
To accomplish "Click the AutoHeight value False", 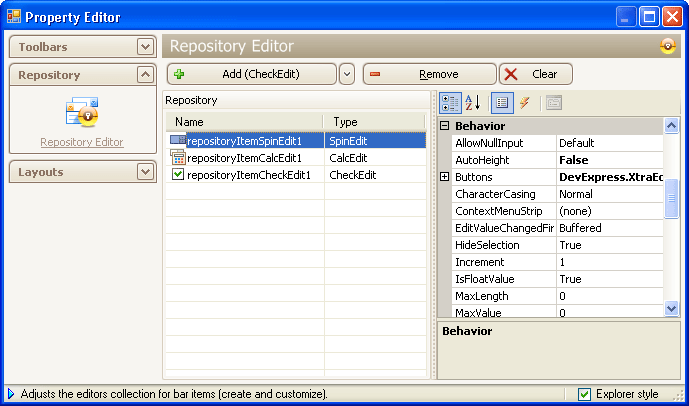I will click(610, 160).
